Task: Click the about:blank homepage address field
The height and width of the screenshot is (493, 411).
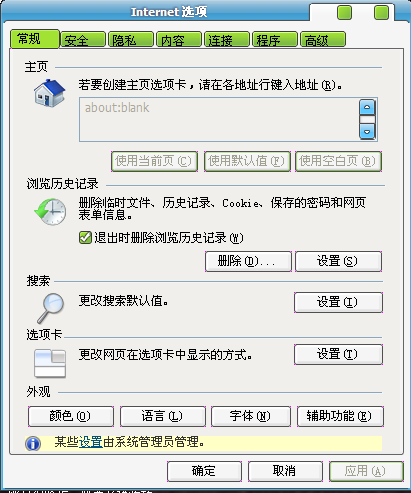Action: (219, 120)
